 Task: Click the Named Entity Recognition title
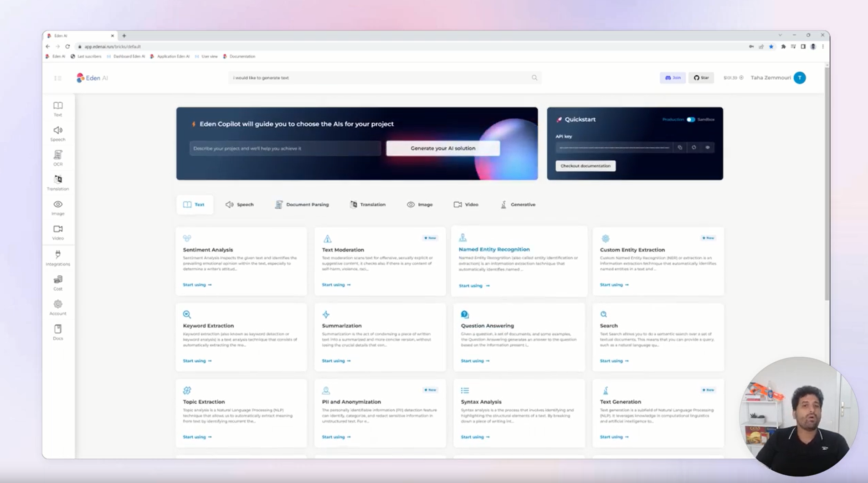click(x=494, y=250)
